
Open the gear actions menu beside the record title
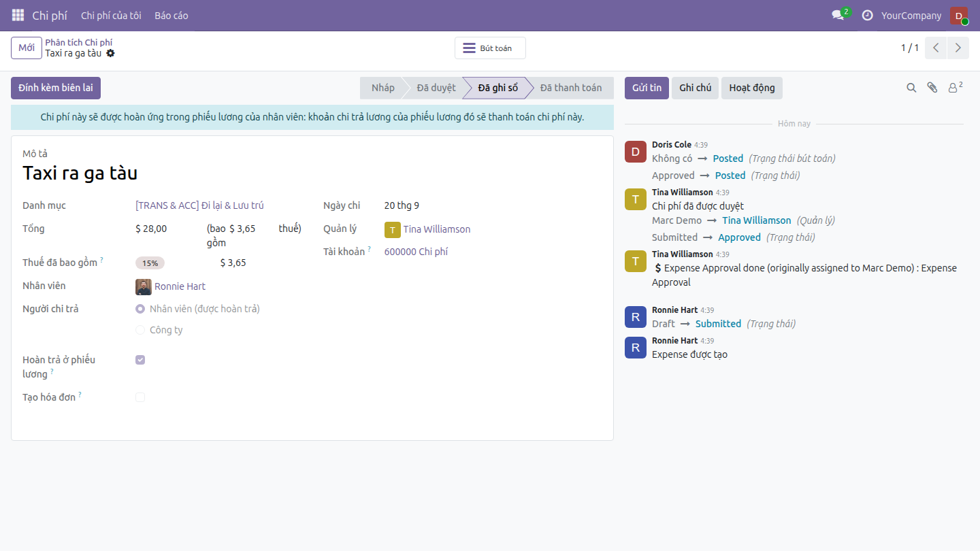[x=110, y=53]
